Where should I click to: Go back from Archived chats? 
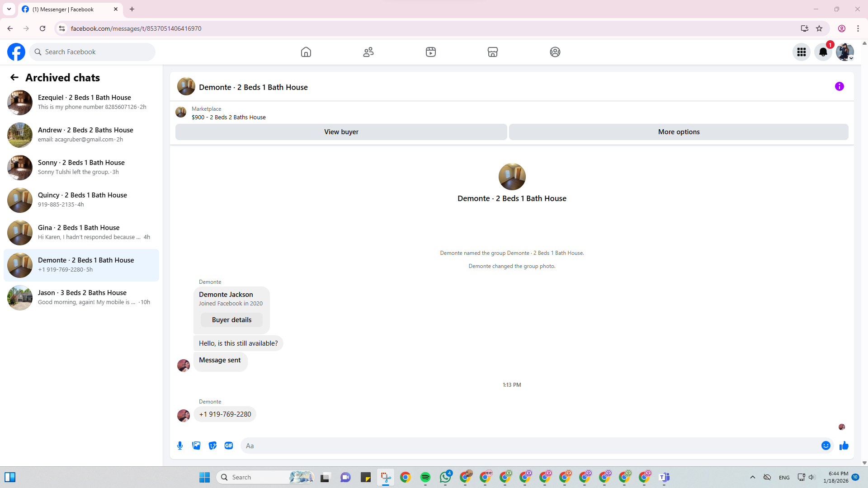14,77
